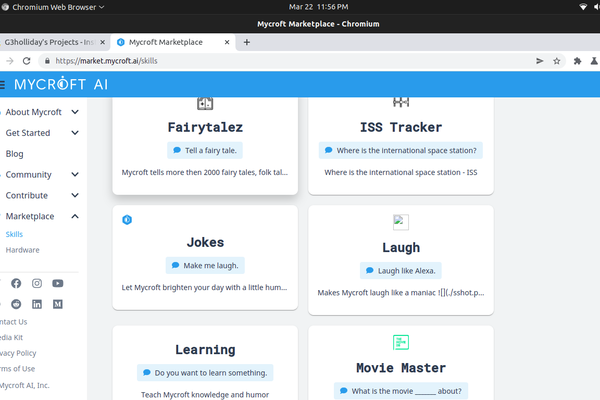Open the YouTube social icon
Screen dimensions: 600x400
pos(58,283)
